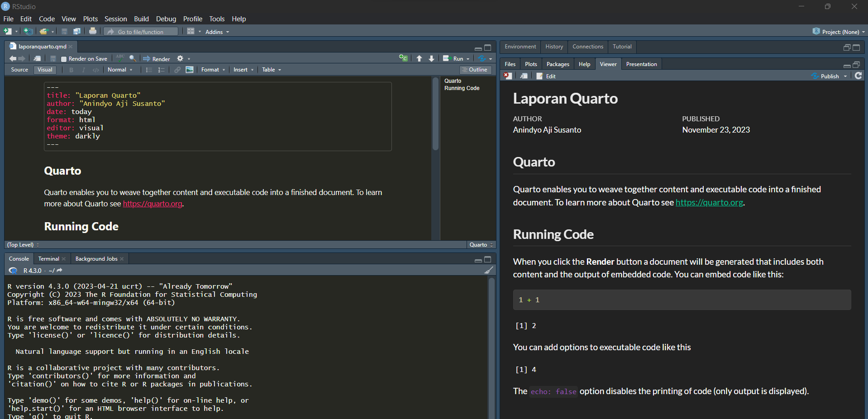Open the Quarto file type selector
868x419 pixels.
click(x=482, y=245)
